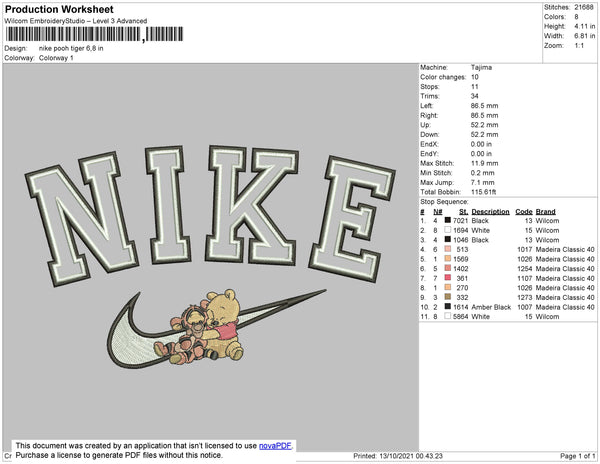
Task: Click the 'Page 1 of 1' footer text
Action: point(578,456)
